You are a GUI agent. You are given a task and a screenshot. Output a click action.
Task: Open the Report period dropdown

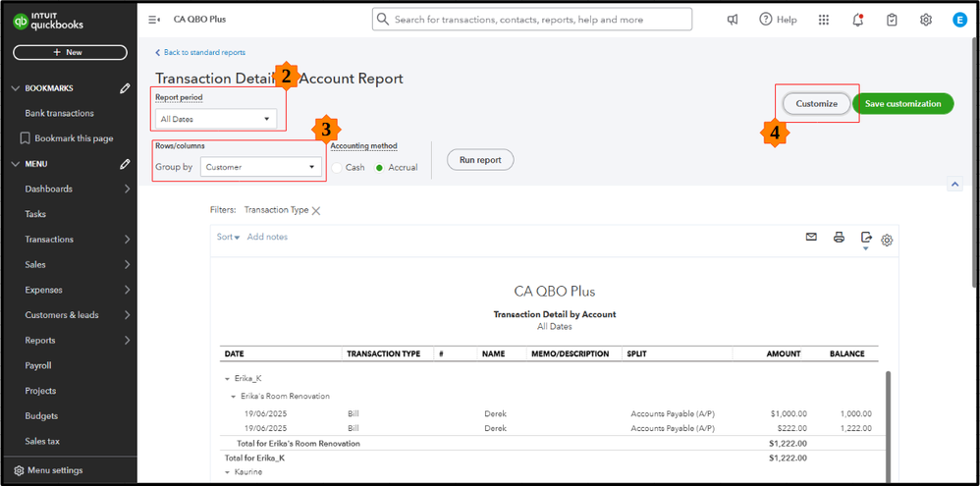coord(216,119)
